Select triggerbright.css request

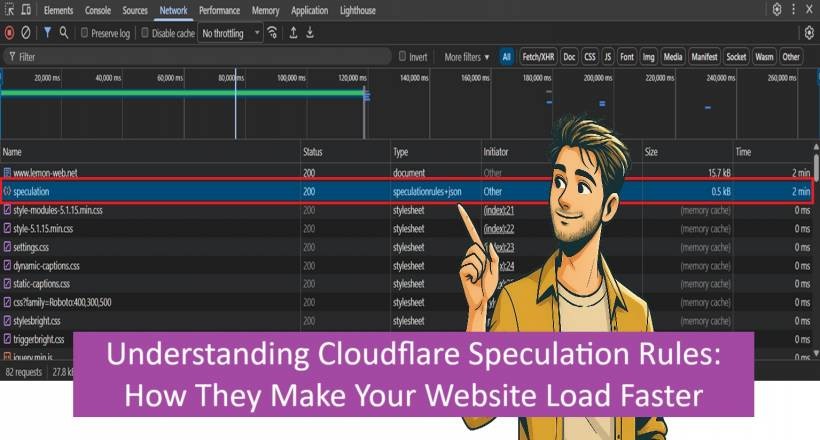click(37, 339)
